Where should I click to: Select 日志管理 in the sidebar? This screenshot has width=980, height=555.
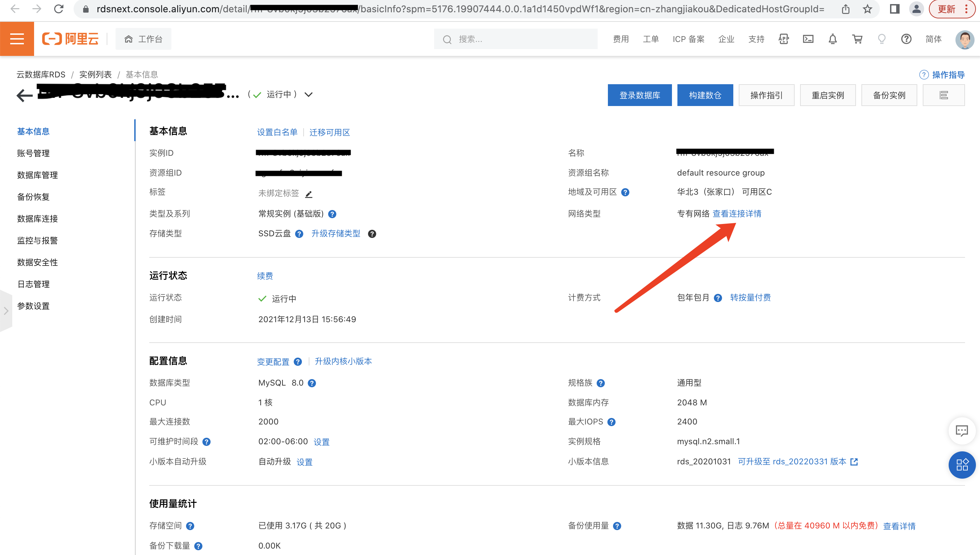coord(33,284)
